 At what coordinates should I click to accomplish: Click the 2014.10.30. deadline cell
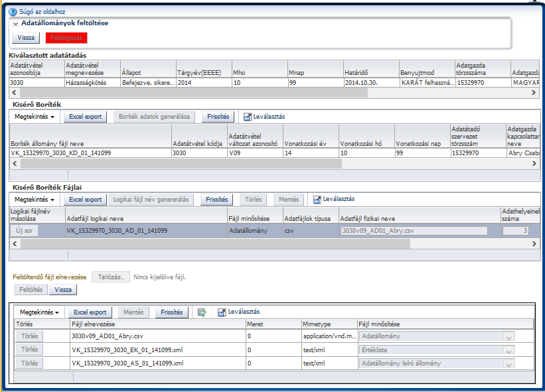point(372,83)
